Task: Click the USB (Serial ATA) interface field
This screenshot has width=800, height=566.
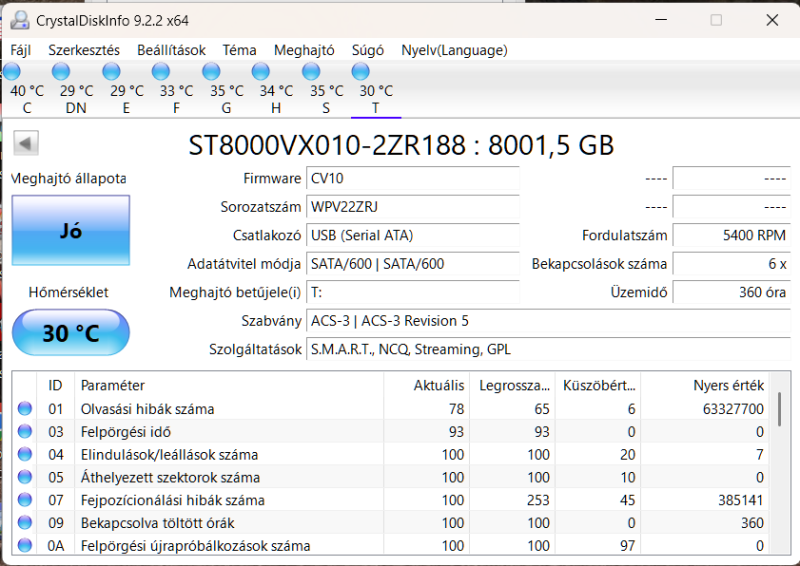Action: point(413,235)
